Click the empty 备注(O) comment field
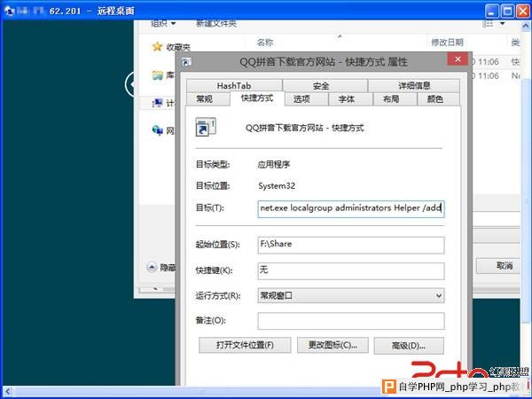This screenshot has height=399, width=532. pyautogui.click(x=351, y=321)
